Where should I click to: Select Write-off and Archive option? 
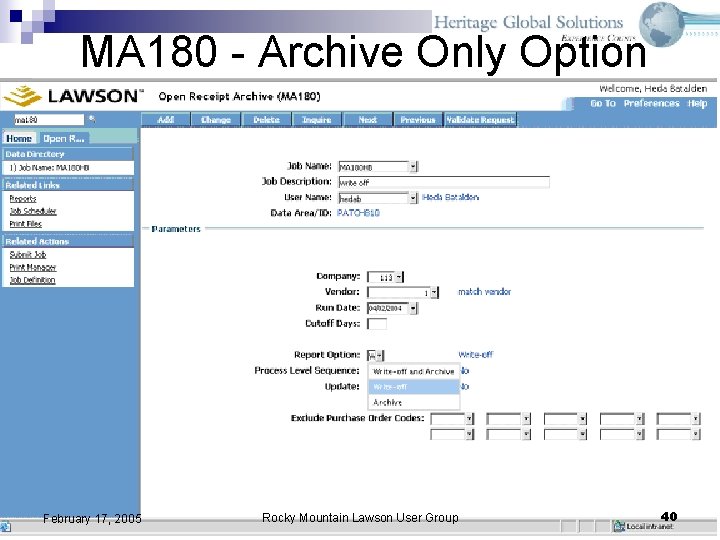tap(414, 371)
